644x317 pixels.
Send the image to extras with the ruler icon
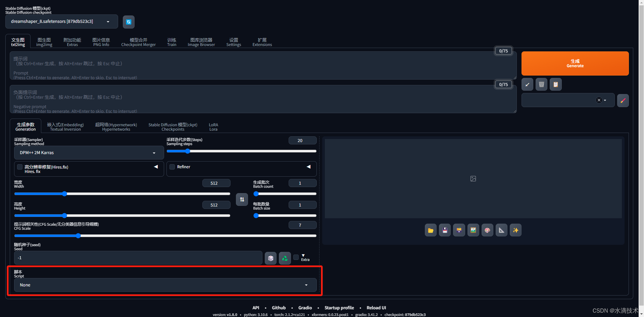[x=501, y=230]
